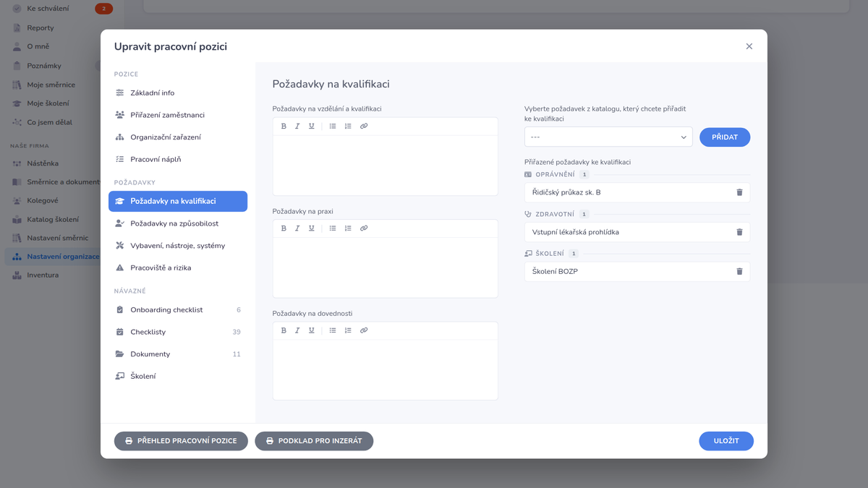Focus the Požadavky na praxi text area
Viewport: 868px width, 488px height.
[386, 267]
